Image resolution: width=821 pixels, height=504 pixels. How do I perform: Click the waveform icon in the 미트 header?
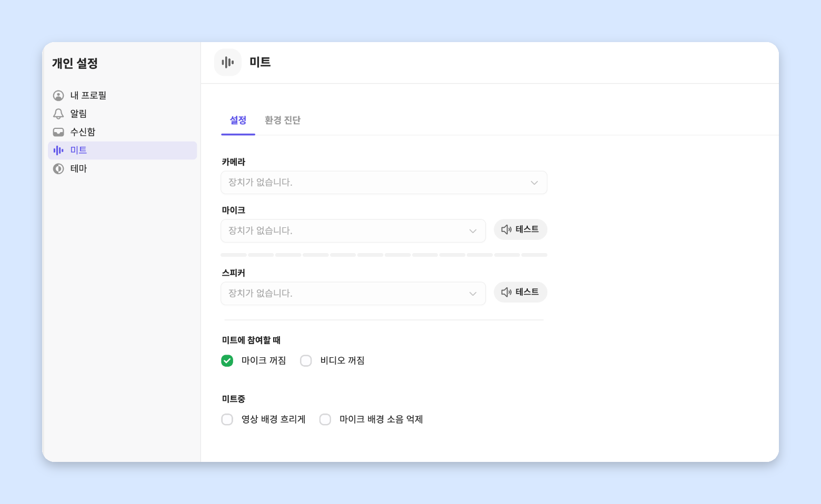[x=228, y=63]
